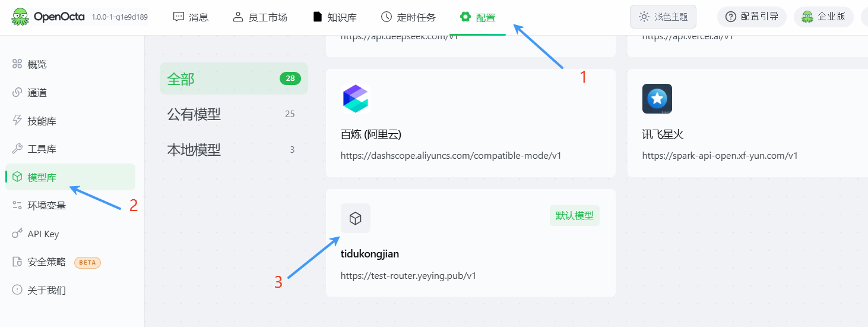Click the 概览 grid icon
This screenshot has height=327, width=868.
coord(17,64)
